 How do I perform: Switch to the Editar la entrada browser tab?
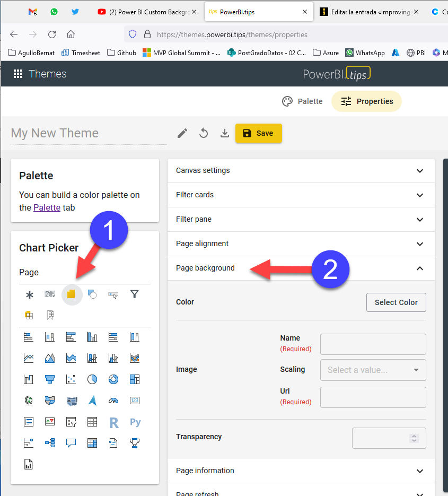click(370, 12)
